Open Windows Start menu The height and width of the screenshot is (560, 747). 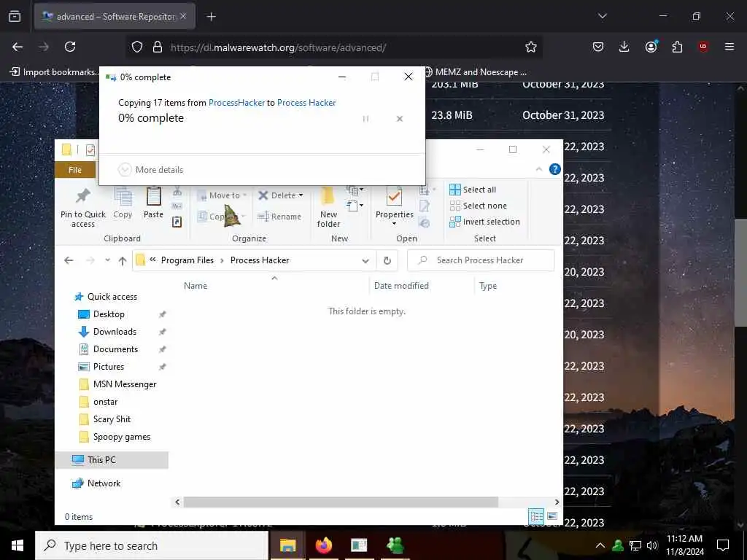[x=18, y=545]
